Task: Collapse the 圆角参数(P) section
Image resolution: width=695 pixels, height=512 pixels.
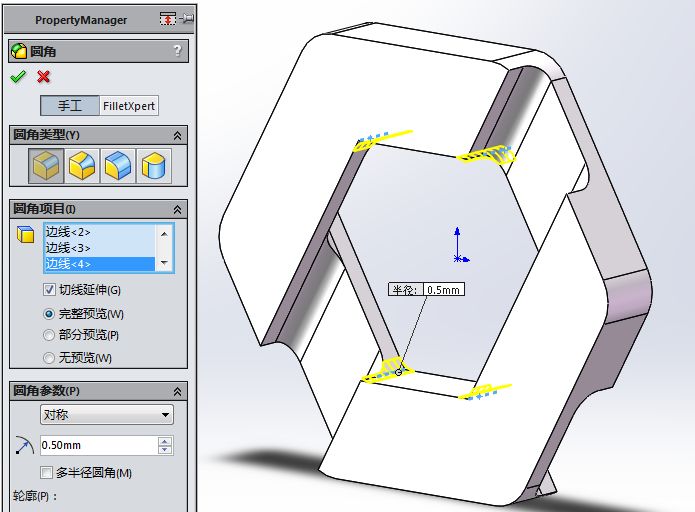Action: [177, 391]
